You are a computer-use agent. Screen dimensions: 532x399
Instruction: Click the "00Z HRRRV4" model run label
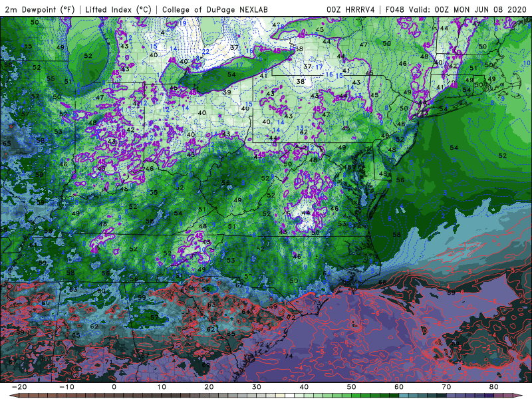click(350, 10)
